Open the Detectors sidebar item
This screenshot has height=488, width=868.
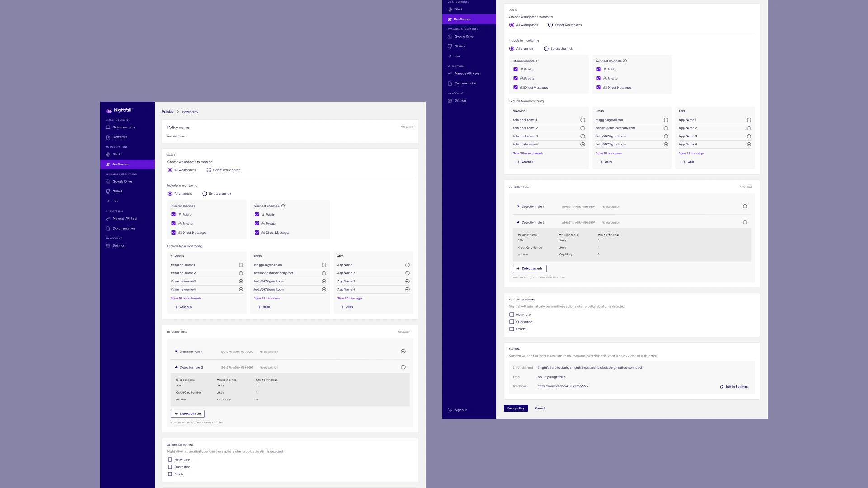coord(119,137)
